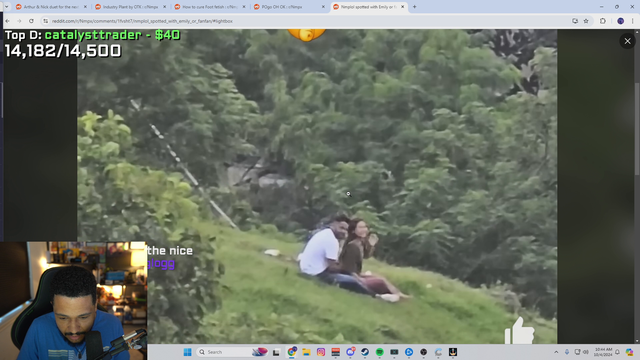
Task: Open the Windows Start menu
Action: click(187, 352)
